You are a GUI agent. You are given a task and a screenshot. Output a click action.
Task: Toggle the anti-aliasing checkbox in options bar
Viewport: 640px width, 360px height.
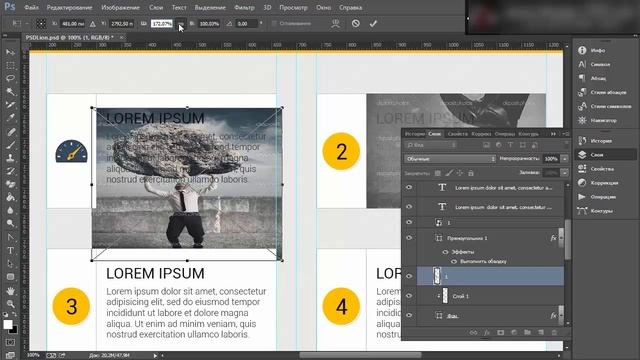click(274, 24)
